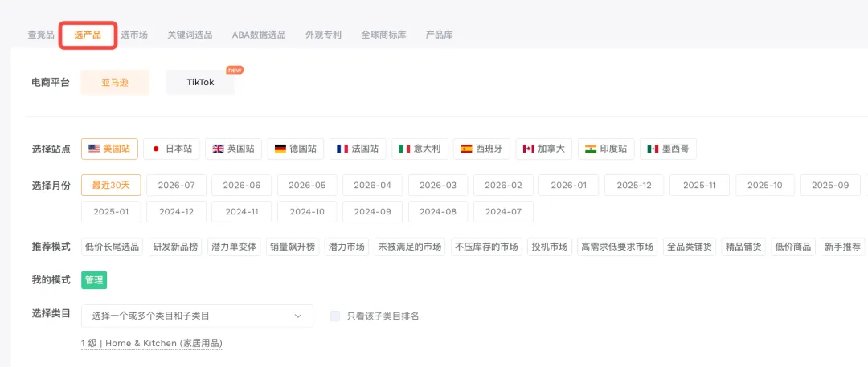Open the 查竞品 tab

click(41, 35)
